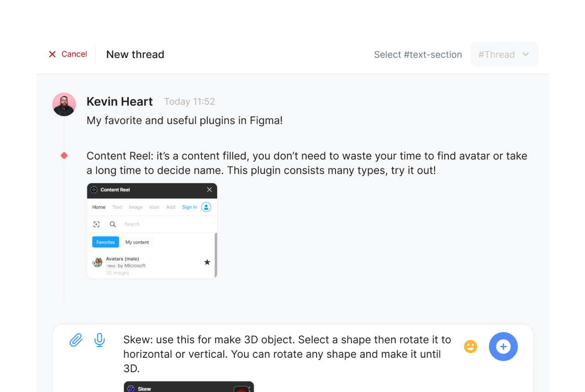Click the profile icon beside Sign In
This screenshot has width=585, height=392.
click(206, 207)
